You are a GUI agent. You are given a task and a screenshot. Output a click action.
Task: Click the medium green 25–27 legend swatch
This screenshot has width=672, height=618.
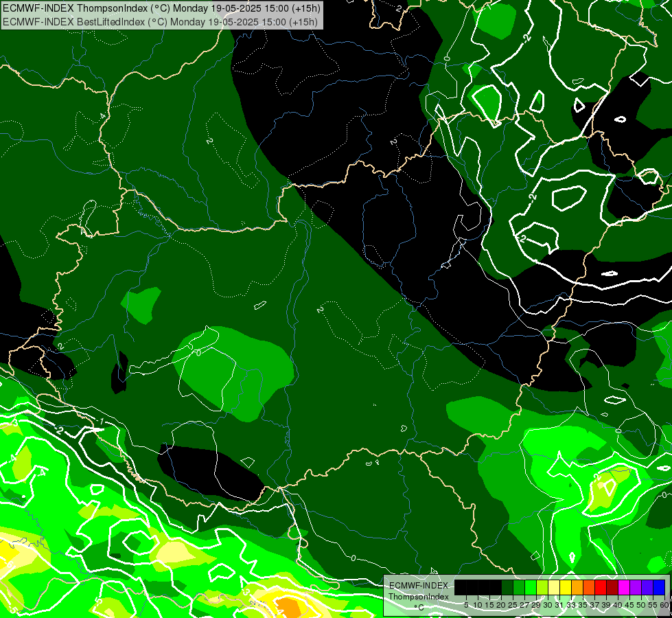[518, 587]
